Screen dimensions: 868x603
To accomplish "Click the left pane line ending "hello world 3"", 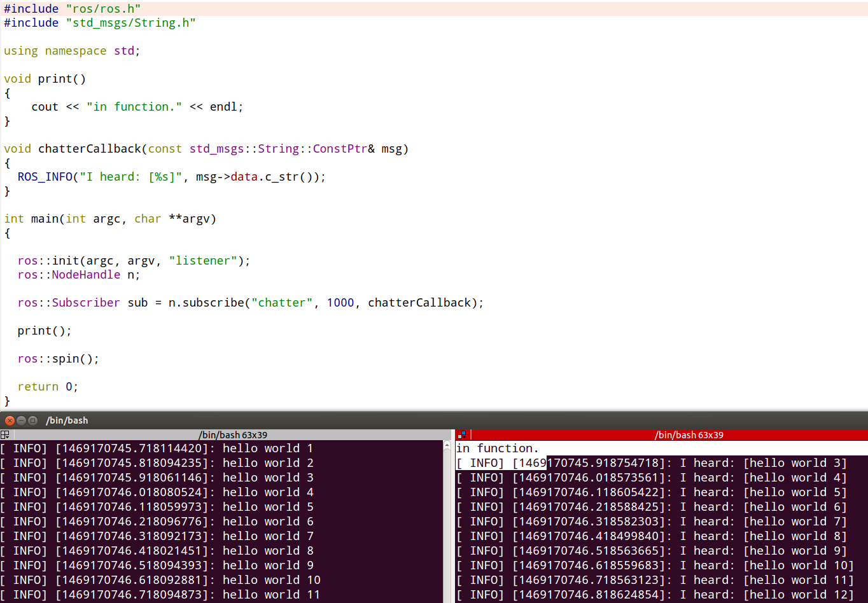I will (157, 478).
